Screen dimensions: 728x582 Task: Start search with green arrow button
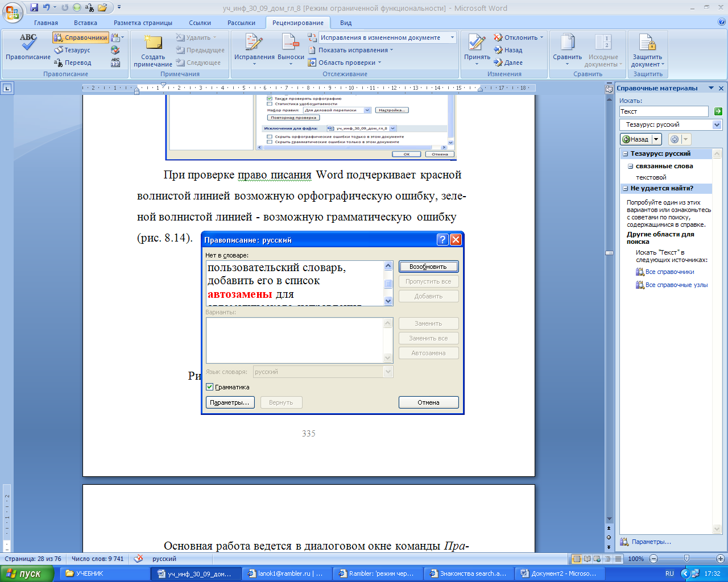[x=718, y=111]
